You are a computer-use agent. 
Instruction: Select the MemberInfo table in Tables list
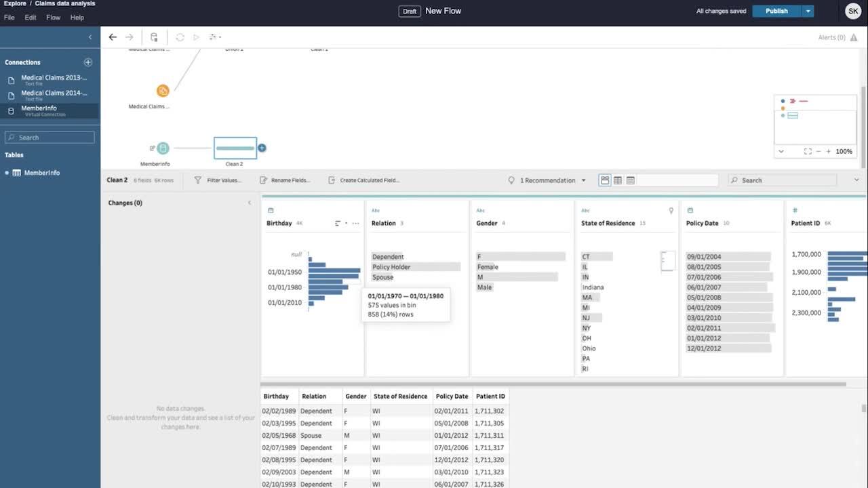[x=41, y=173]
